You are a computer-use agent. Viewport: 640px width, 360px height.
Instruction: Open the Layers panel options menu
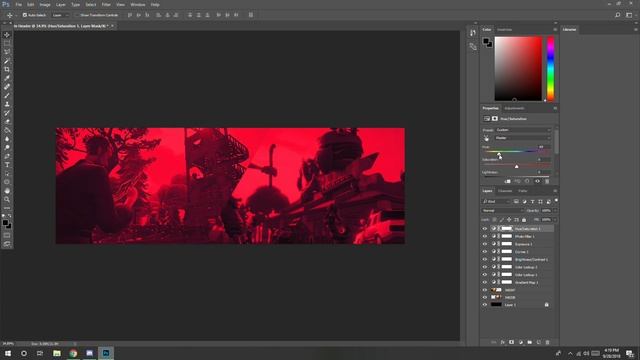(x=555, y=191)
